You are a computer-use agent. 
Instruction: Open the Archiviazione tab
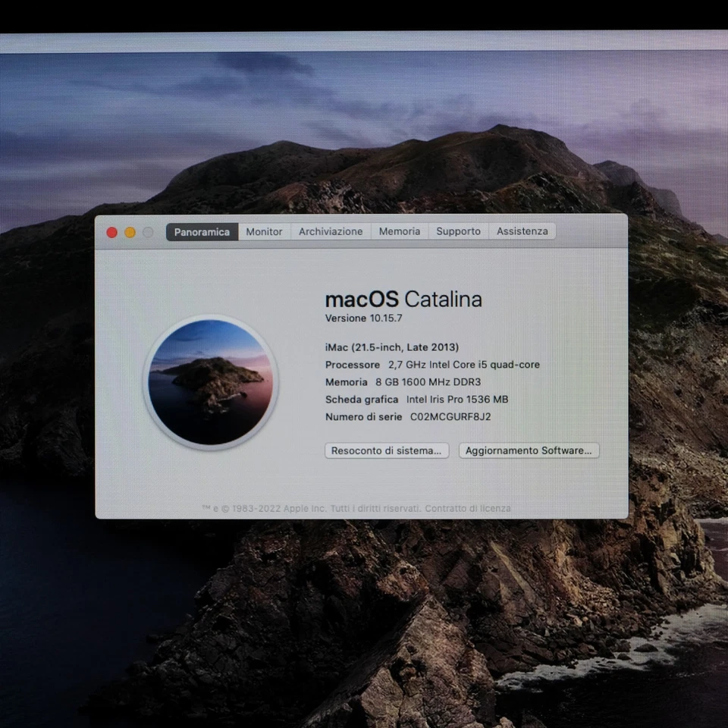click(330, 231)
